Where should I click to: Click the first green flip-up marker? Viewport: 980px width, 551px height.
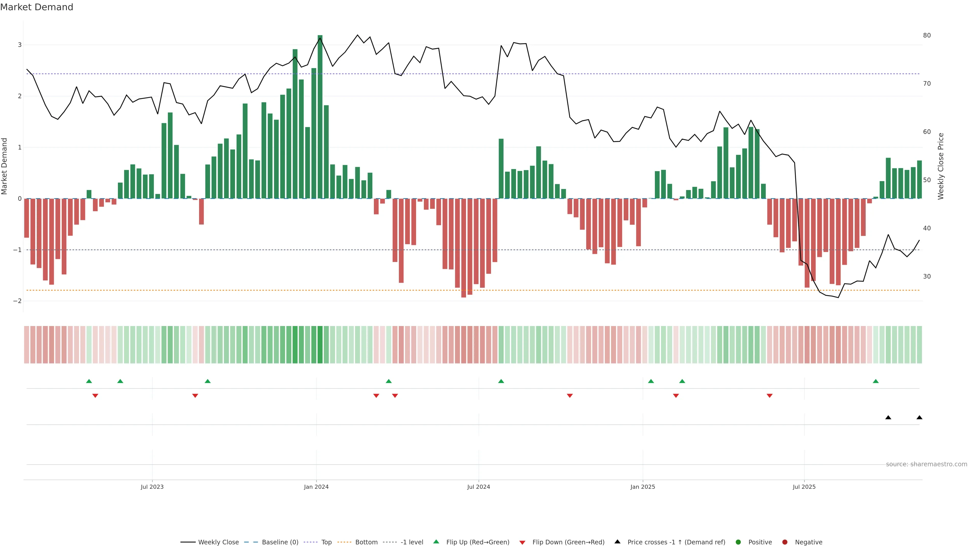(x=89, y=381)
